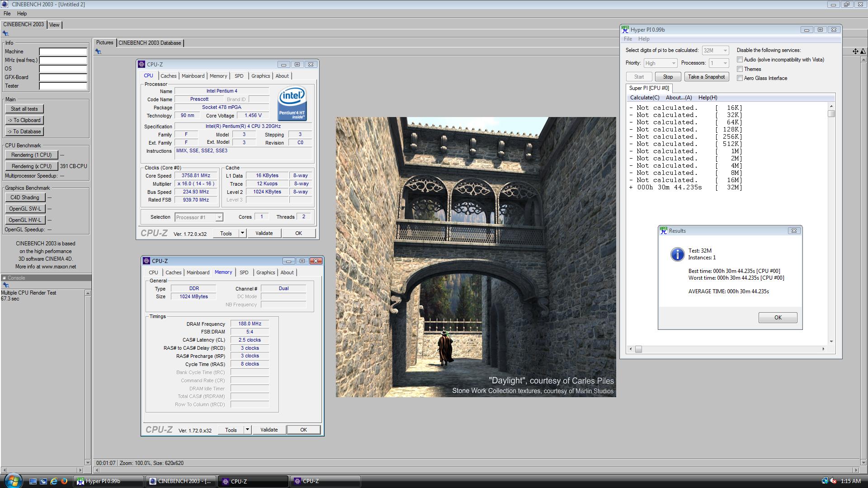Viewport: 868px width, 488px height.
Task: Open Calculate(C) menu in Super PI
Action: point(645,98)
